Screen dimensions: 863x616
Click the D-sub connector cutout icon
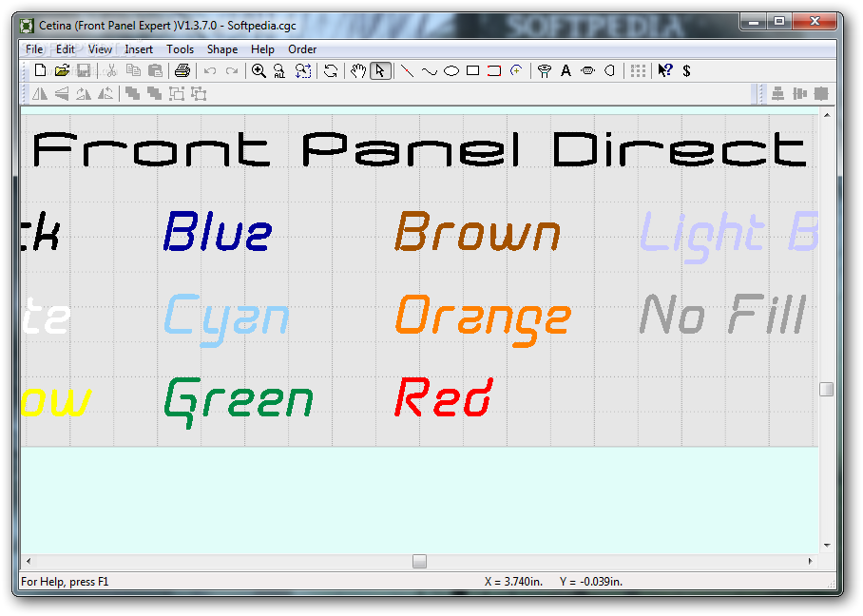[x=587, y=70]
